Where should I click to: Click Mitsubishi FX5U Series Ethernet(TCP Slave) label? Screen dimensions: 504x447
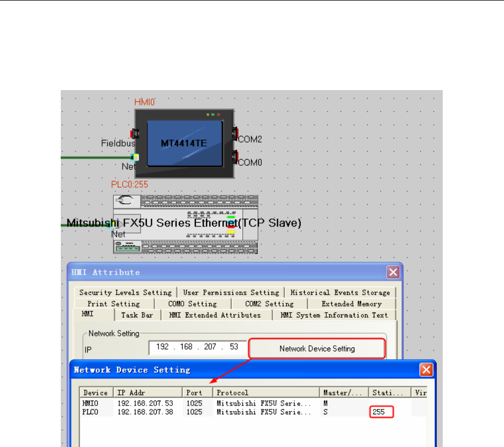pos(184,223)
